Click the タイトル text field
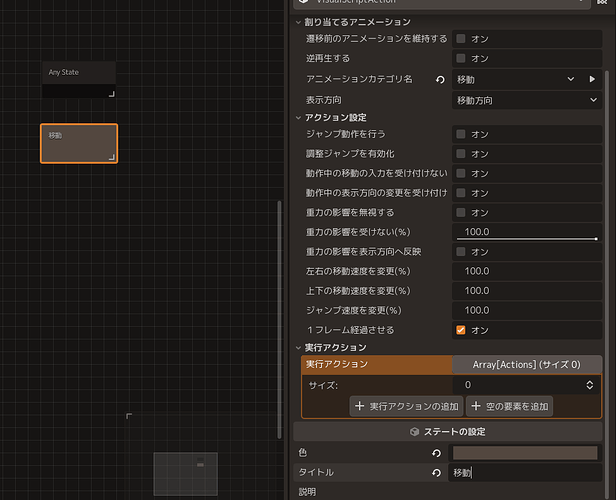 point(525,473)
